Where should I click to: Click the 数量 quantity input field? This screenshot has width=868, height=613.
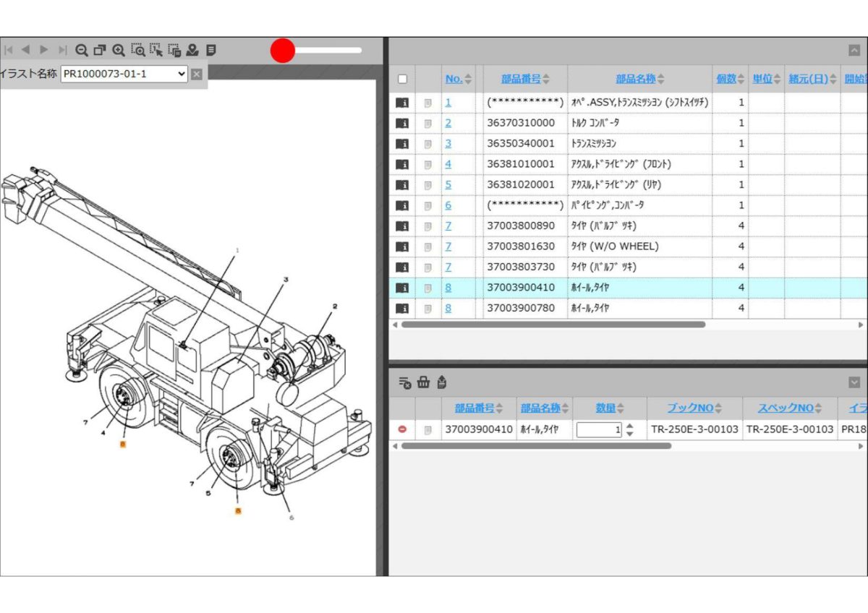[599, 430]
